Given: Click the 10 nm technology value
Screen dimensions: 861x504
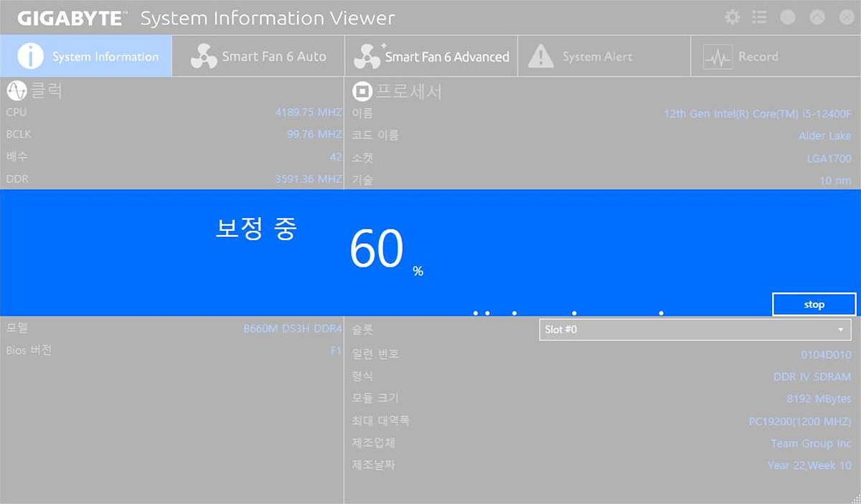Looking at the screenshot, I should (x=835, y=181).
